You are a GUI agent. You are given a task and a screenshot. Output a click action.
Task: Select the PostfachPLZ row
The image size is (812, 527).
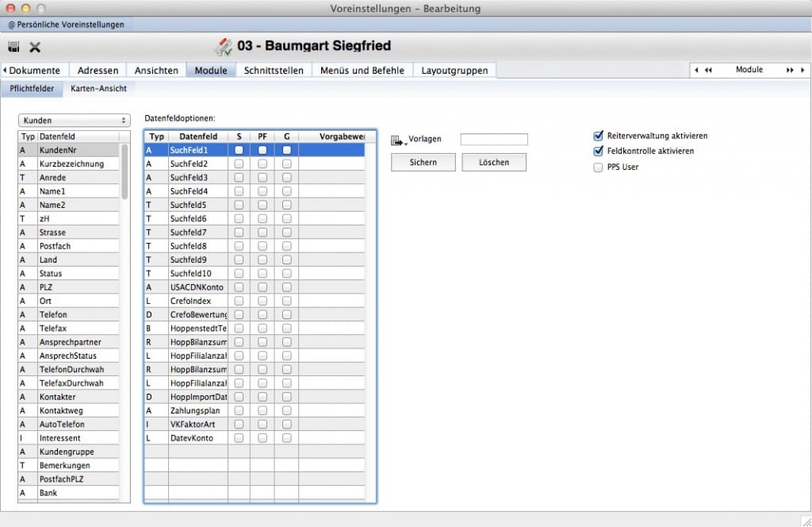[68, 479]
